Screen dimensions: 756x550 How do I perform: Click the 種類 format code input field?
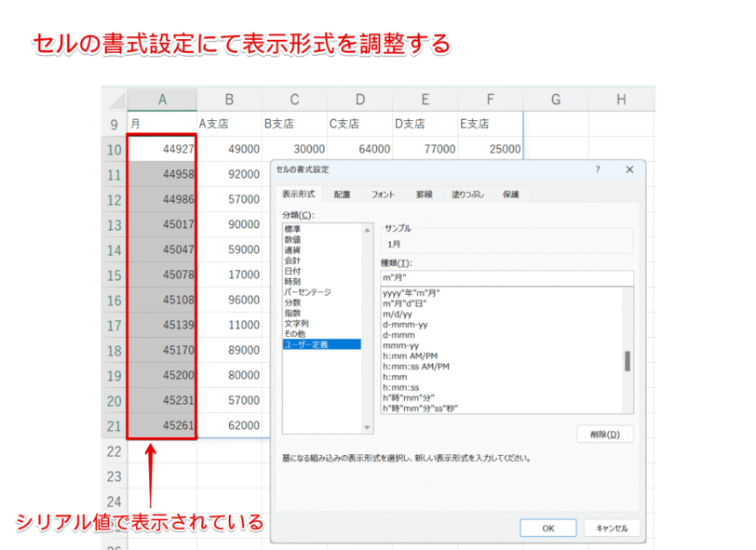(506, 278)
